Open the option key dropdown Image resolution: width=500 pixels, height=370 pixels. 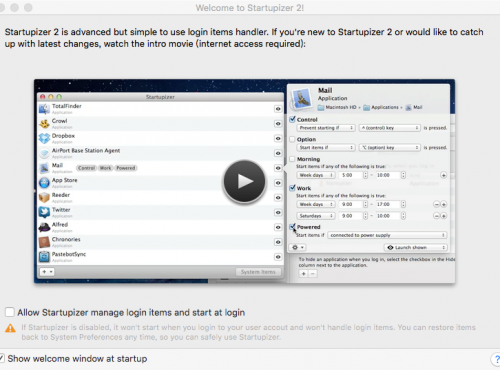[389, 147]
